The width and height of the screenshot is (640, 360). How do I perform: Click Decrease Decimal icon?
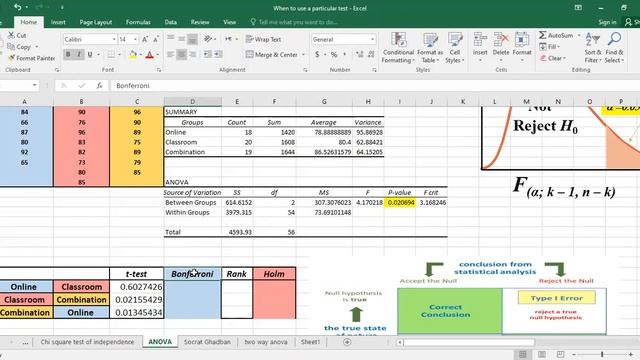(x=371, y=54)
